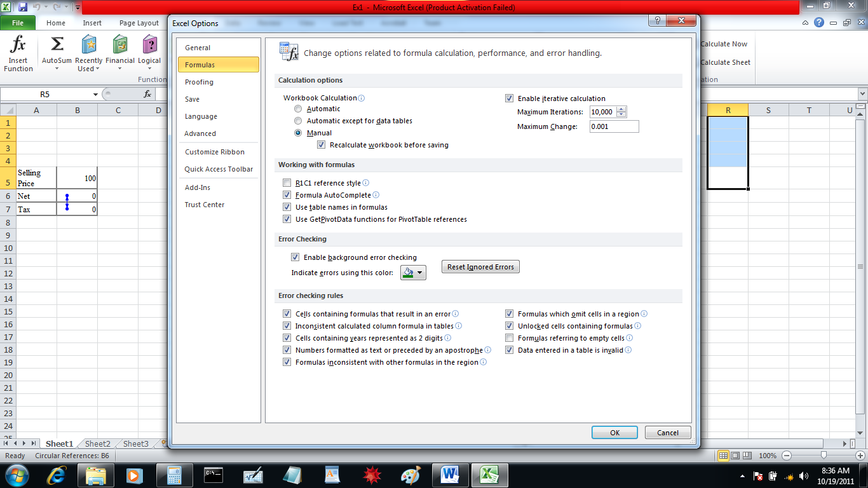The width and height of the screenshot is (868, 488).
Task: Toggle Recalculate workbook before saving
Action: 321,145
